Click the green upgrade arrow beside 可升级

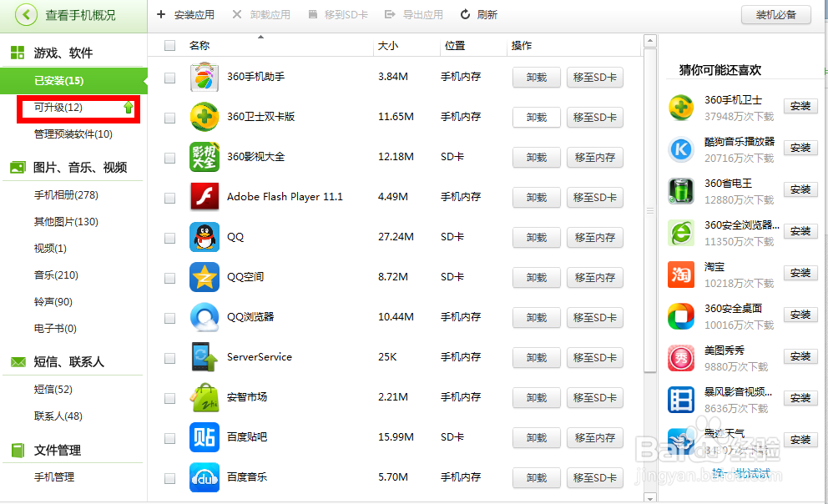point(129,108)
